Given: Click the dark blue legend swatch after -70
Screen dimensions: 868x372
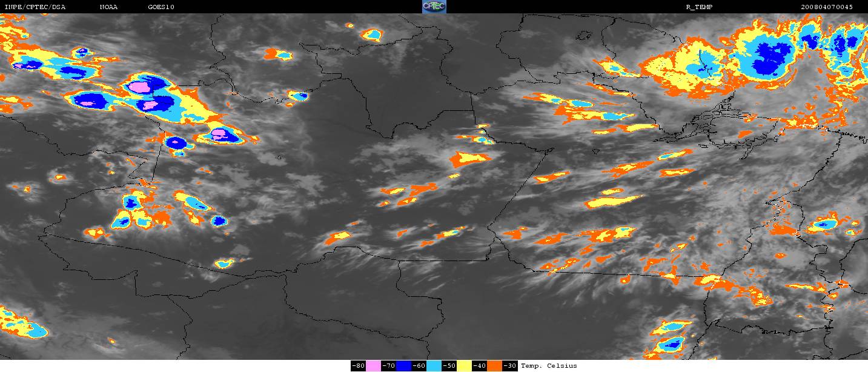Looking at the screenshot, I should click(404, 366).
